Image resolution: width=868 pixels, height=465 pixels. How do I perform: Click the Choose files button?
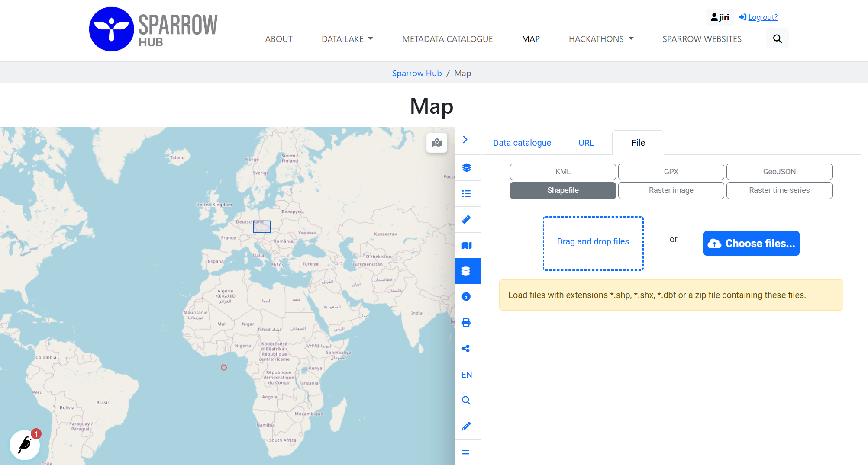(x=751, y=243)
